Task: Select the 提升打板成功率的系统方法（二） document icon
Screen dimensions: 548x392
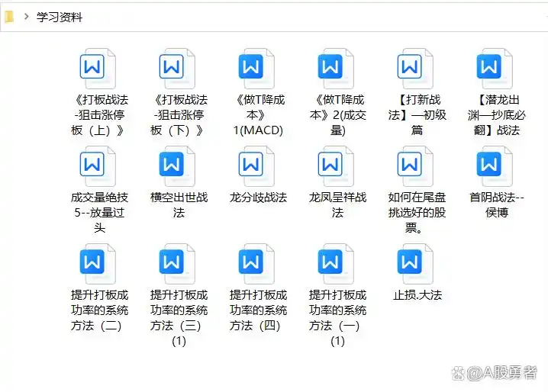Action: (98, 264)
